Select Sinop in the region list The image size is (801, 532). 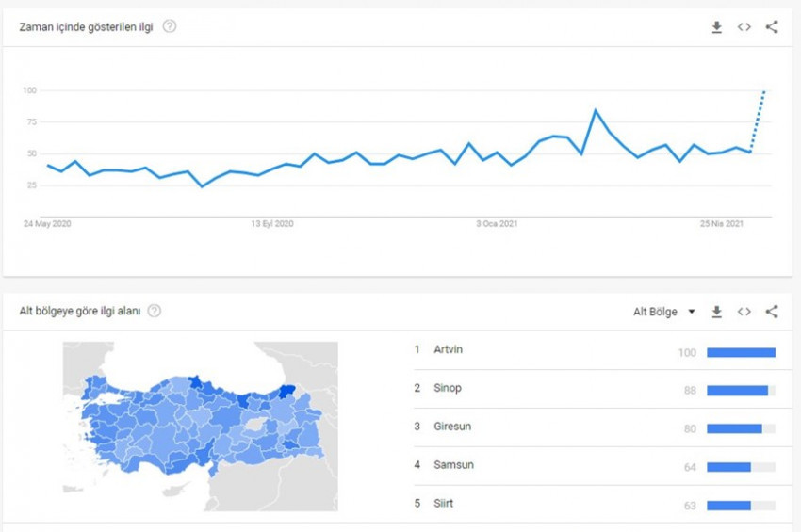coord(447,388)
